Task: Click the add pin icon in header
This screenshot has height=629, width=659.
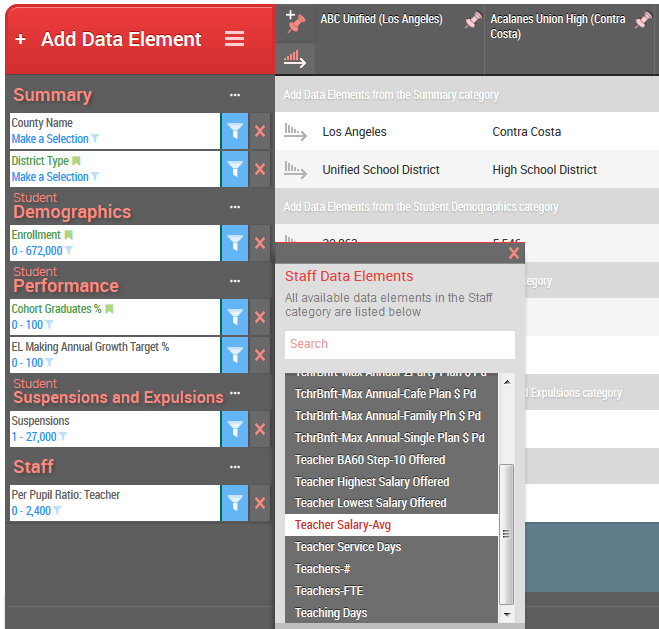Action: tap(294, 21)
